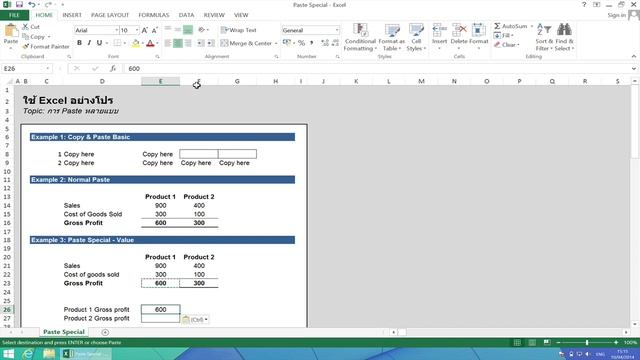Apply Percent style
The width and height of the screenshot is (640, 360).
(301, 43)
